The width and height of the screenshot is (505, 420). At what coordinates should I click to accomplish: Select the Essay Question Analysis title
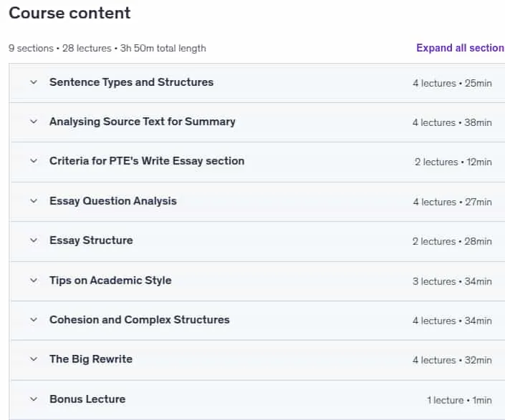pos(113,201)
